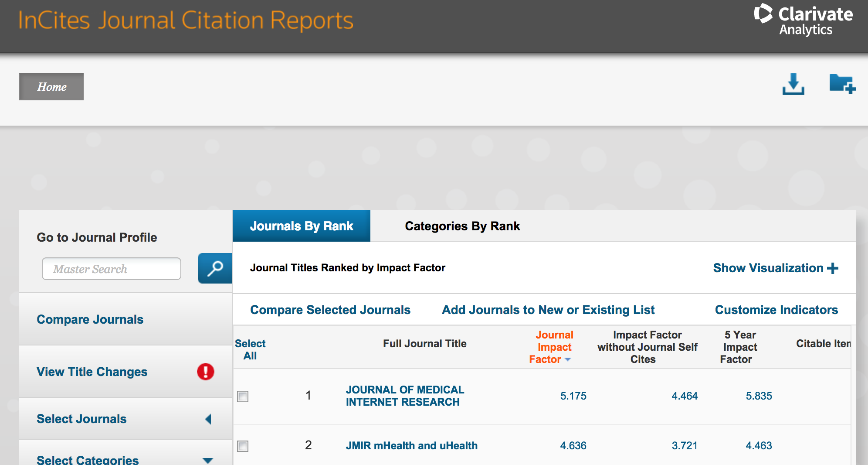Click the Journal Impact Factor sort arrow
The height and width of the screenshot is (465, 868).
click(568, 359)
